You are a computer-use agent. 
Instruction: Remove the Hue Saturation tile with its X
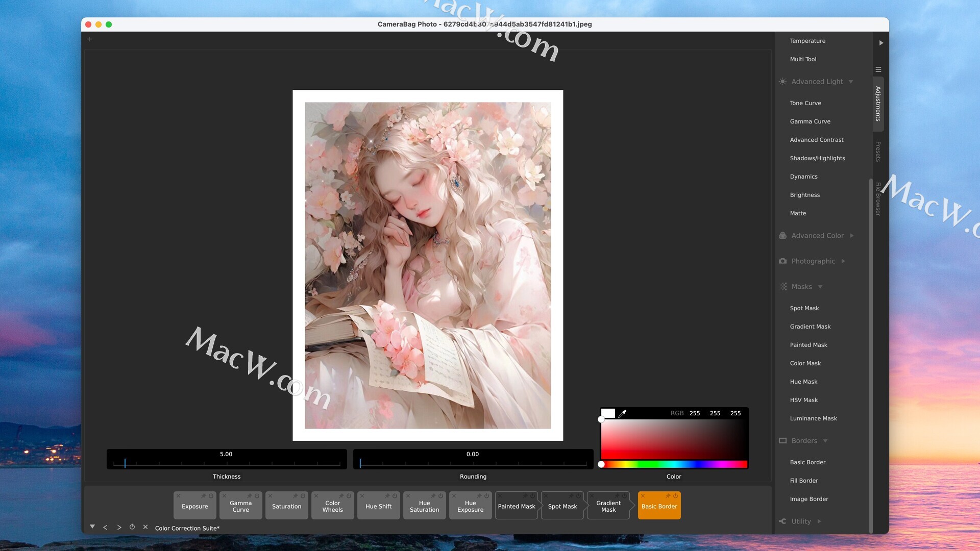point(408,496)
